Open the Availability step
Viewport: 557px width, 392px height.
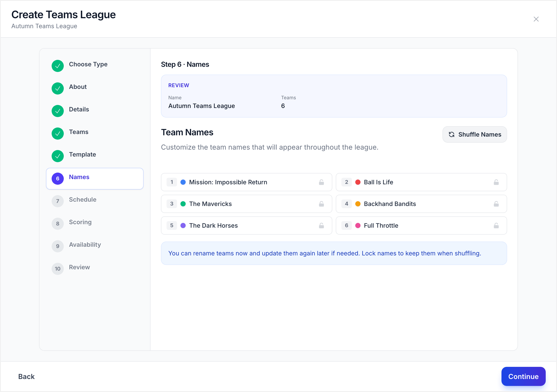point(95,246)
